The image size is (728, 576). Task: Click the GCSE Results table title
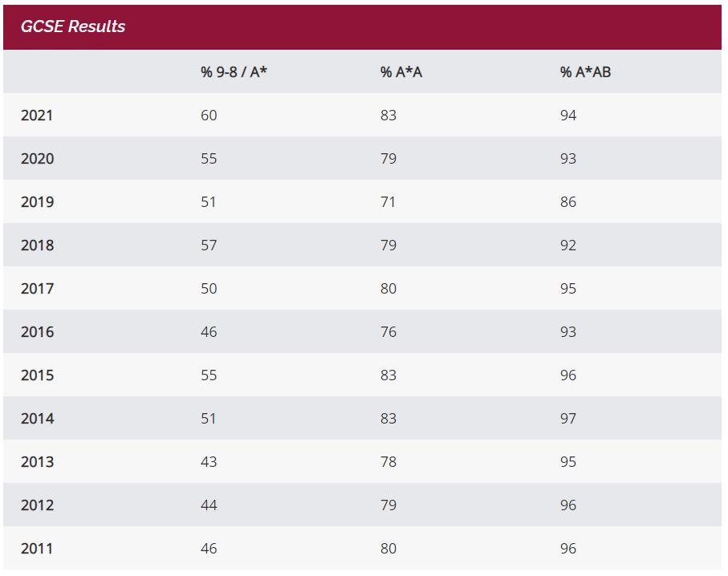click(73, 26)
